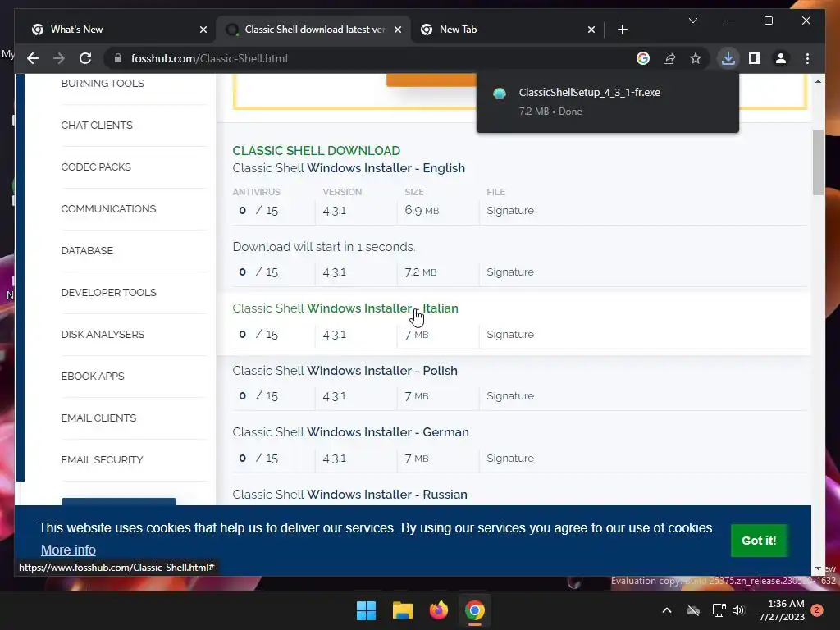
Task: Click the forward navigation arrow
Action: (59, 58)
